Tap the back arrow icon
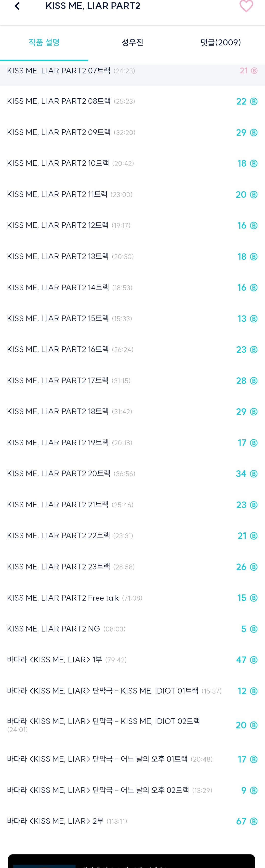 point(17,6)
